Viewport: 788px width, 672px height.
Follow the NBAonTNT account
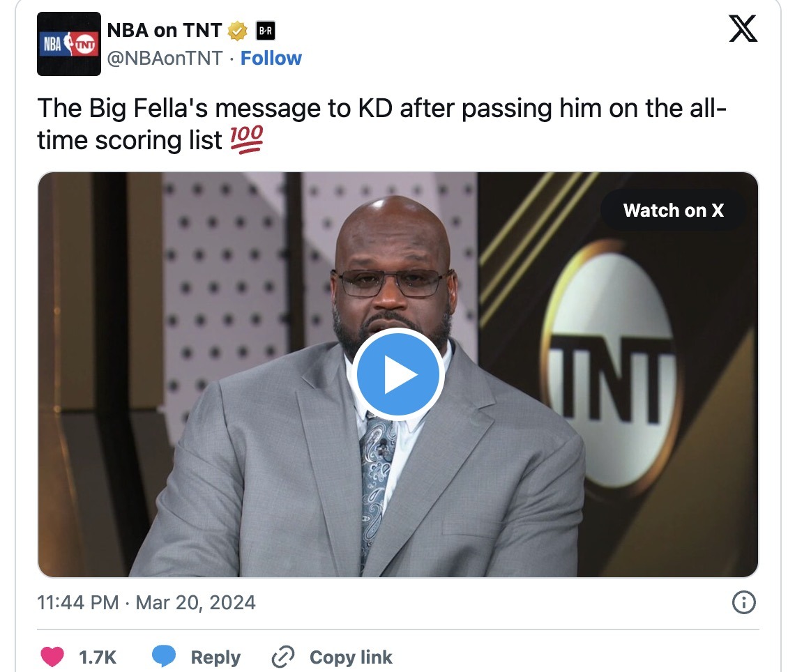coord(271,59)
